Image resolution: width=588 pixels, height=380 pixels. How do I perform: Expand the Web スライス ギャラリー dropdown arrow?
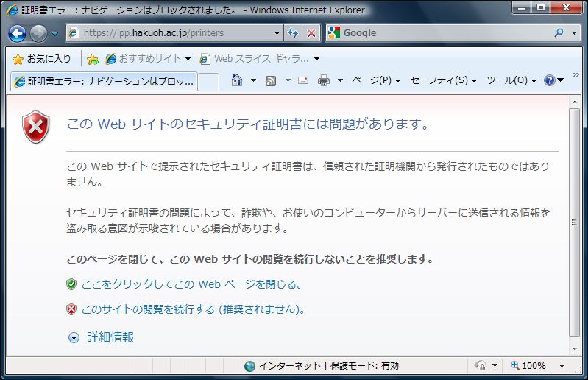(317, 58)
